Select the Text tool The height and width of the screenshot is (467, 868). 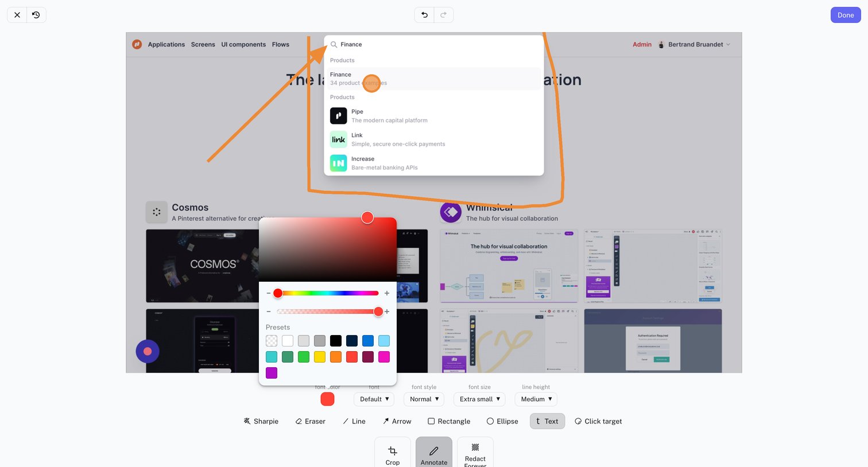point(547,421)
